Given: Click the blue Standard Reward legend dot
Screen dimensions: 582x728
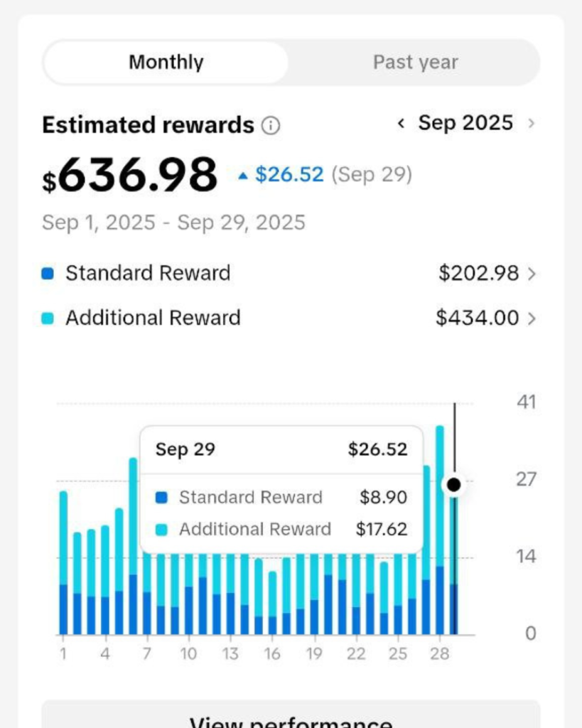Looking at the screenshot, I should pyautogui.click(x=48, y=274).
